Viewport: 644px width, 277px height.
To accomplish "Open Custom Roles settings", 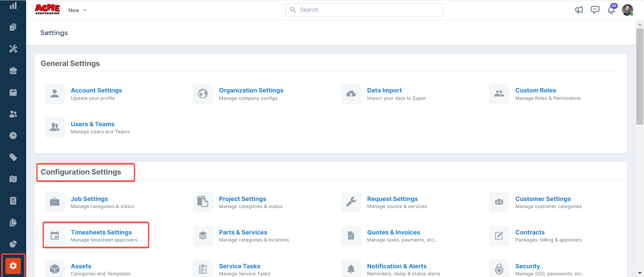I will pyautogui.click(x=535, y=90).
